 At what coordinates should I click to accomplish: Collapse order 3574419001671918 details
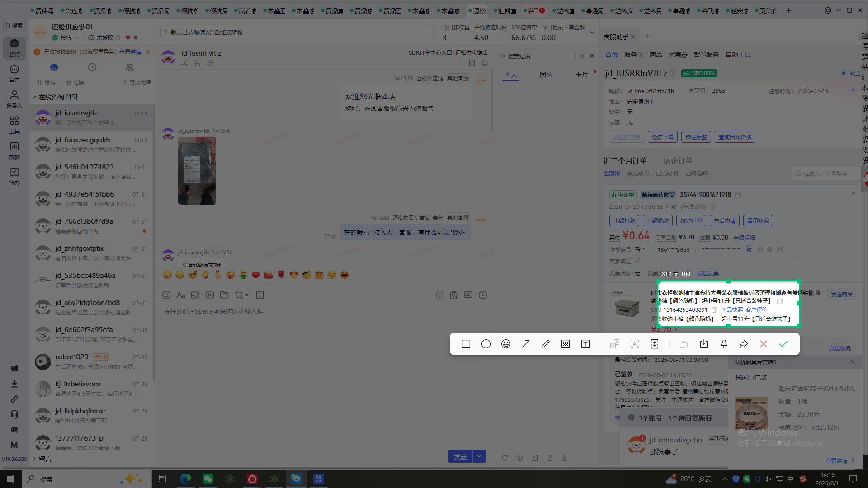click(x=854, y=194)
